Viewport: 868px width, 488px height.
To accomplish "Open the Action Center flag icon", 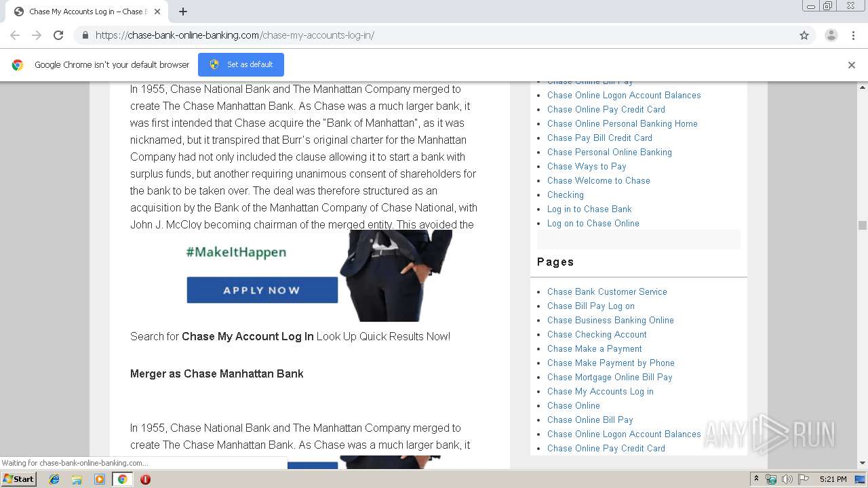I will (804, 479).
